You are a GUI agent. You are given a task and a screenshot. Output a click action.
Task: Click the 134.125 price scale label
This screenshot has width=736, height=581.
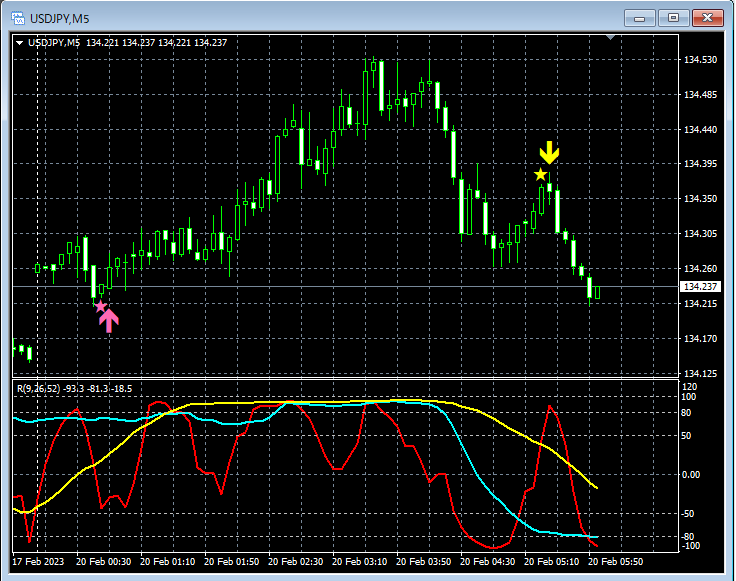700,374
